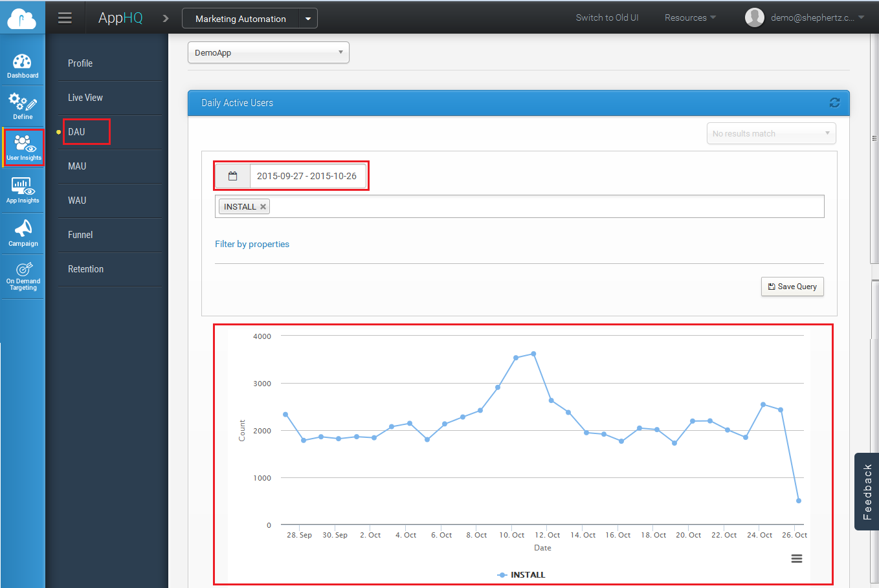The width and height of the screenshot is (879, 588).
Task: Click the date range input field
Action: pos(307,176)
